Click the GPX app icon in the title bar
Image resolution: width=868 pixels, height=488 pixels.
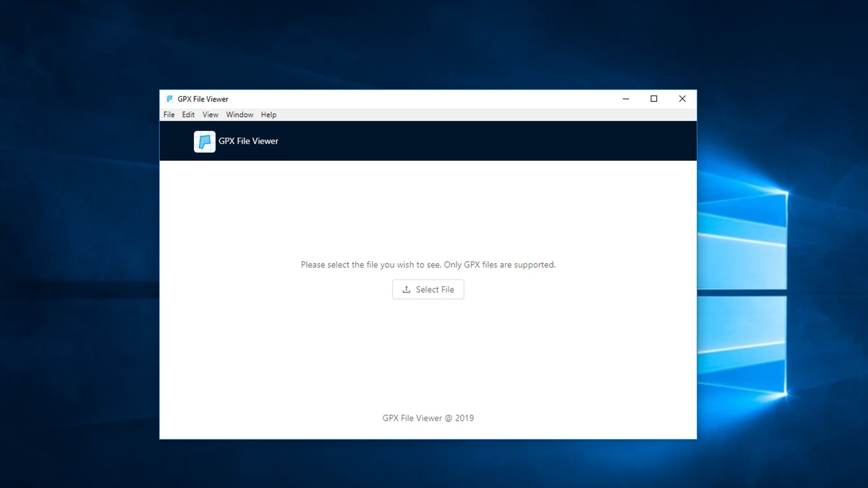tap(170, 99)
